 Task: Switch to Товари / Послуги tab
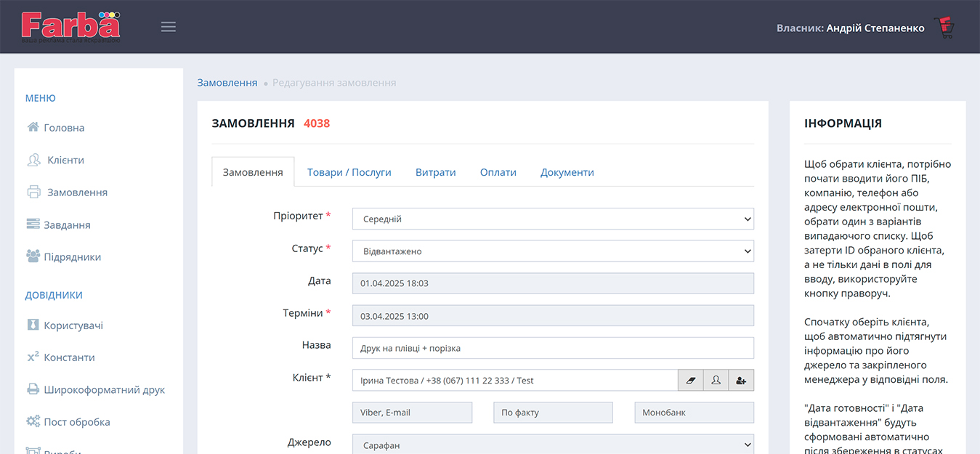(349, 172)
